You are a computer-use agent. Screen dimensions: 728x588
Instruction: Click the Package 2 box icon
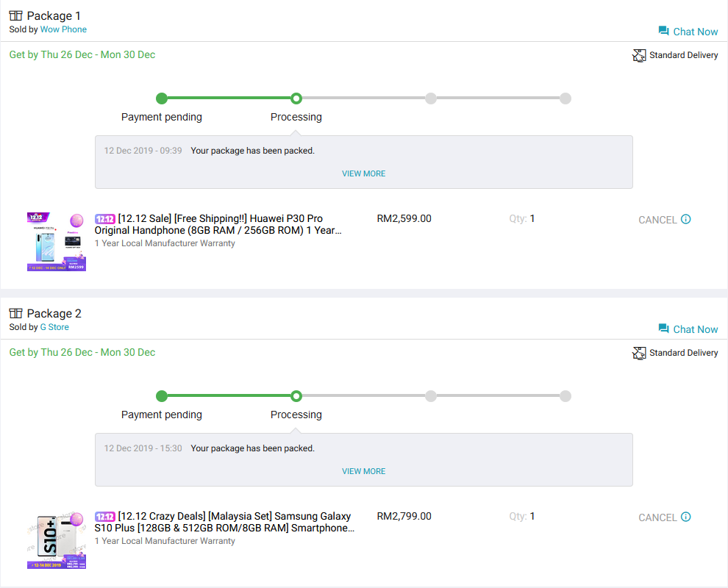click(x=15, y=313)
